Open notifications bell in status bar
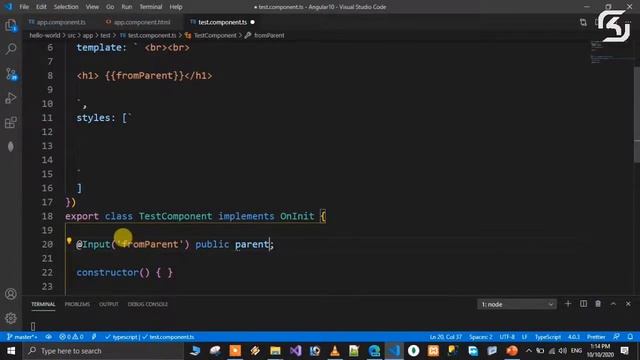This screenshot has height=360, width=640. click(x=630, y=337)
